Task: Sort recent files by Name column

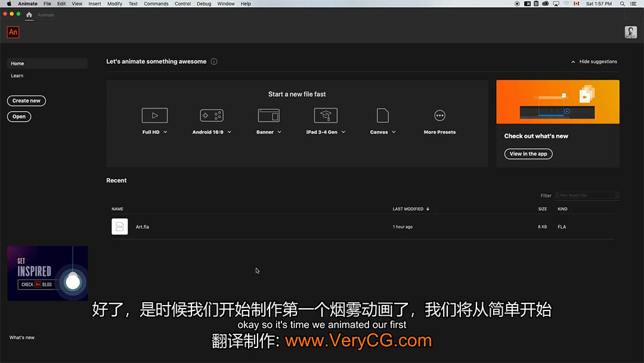Action: pyautogui.click(x=117, y=209)
